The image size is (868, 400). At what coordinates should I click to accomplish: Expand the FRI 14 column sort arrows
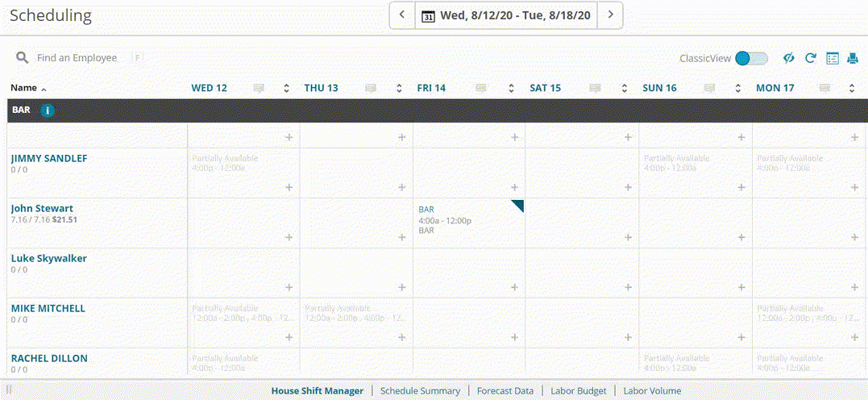coord(511,88)
